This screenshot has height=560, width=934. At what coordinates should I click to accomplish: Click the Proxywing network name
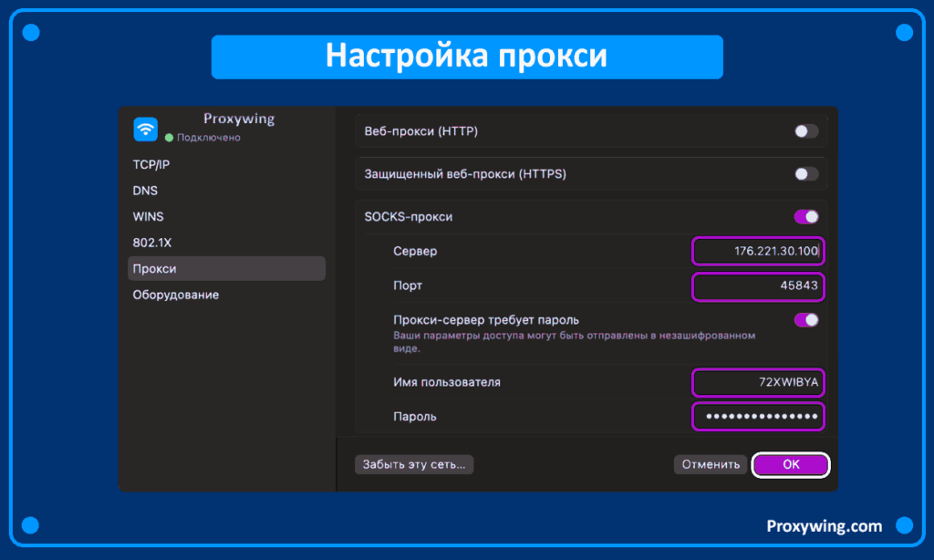pos(239,119)
